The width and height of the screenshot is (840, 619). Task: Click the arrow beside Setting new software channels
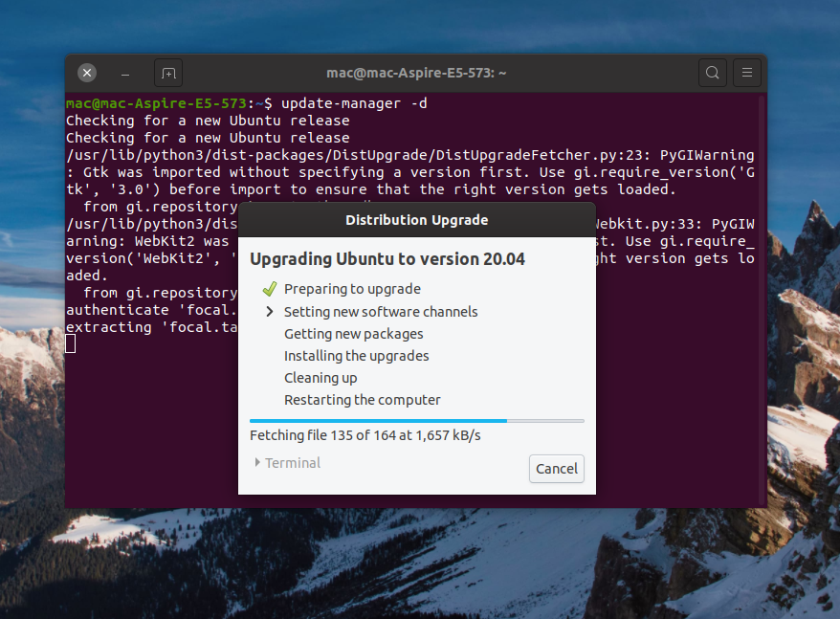[270, 311]
